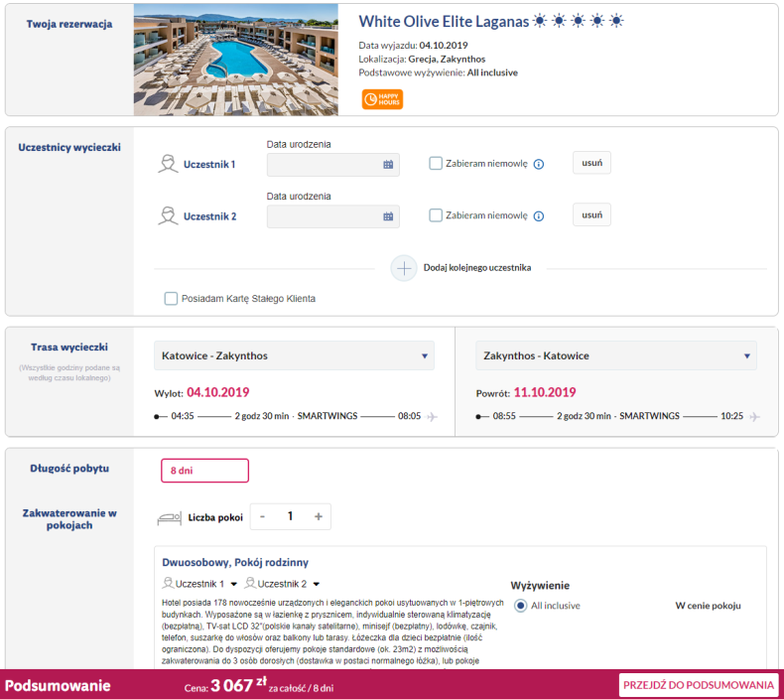The height and width of the screenshot is (699, 784).
Task: Increase number of rooms with plus
Action: click(x=319, y=517)
